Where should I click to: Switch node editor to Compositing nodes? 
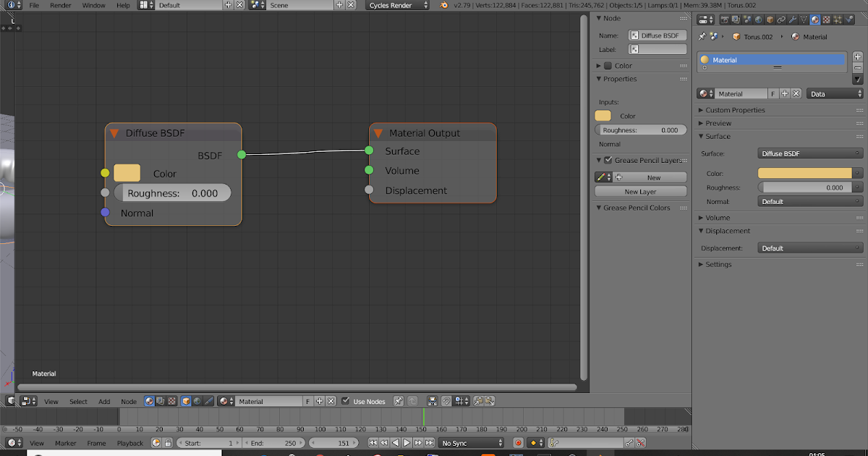point(161,400)
